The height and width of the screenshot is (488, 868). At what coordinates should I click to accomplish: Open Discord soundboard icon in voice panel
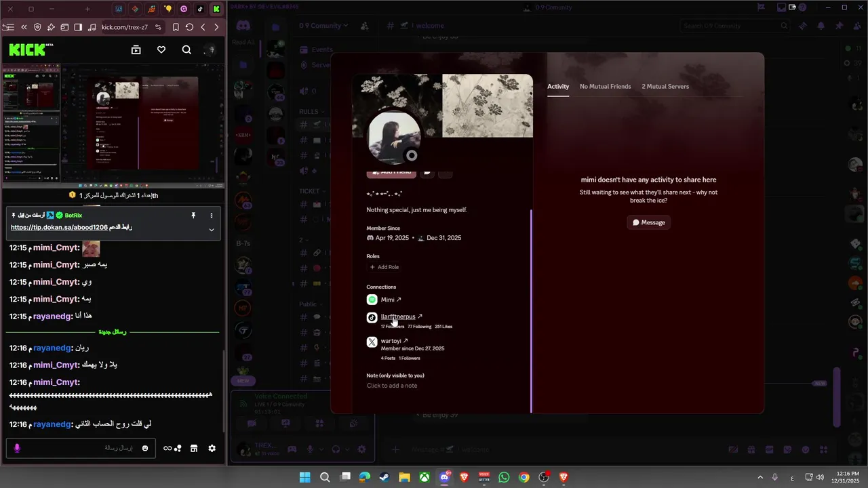(353, 423)
